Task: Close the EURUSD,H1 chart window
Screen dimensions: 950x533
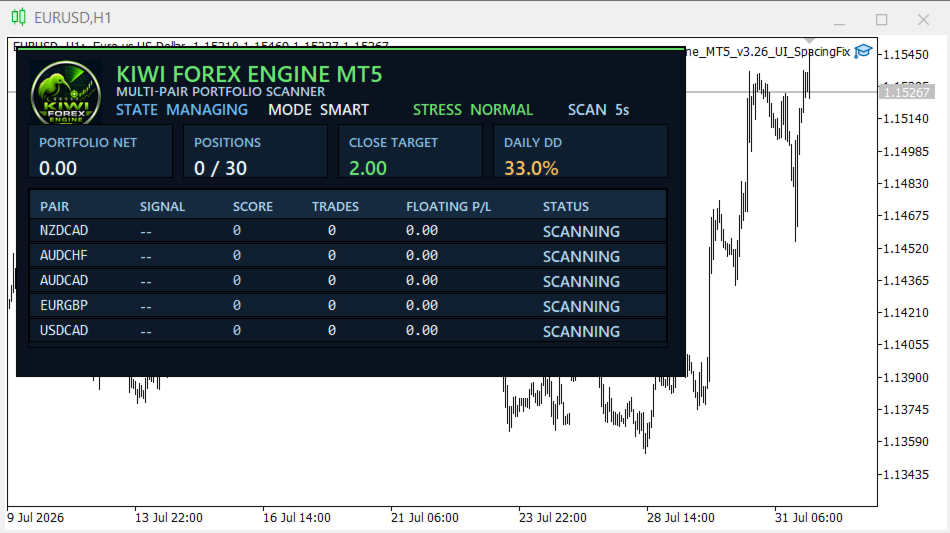Action: click(x=923, y=19)
